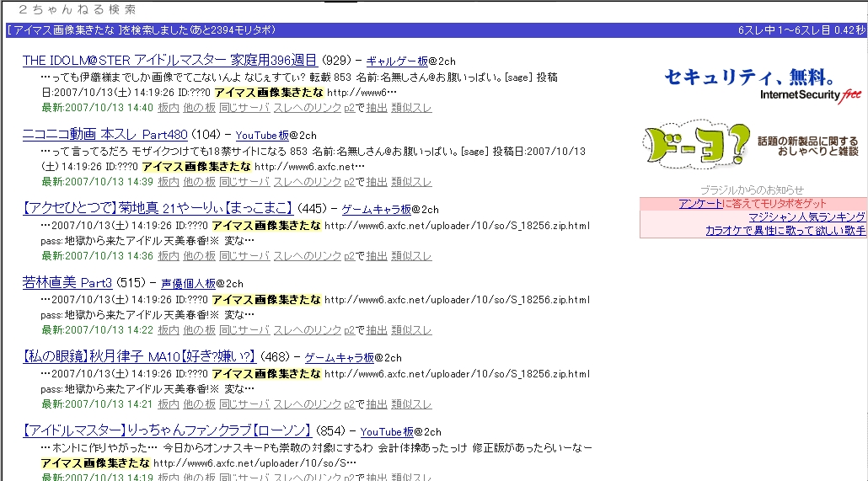This screenshot has height=481, width=868.
Task: Open the りっちゃんファンクラブ【ローソン】 thread
Action: click(167, 431)
